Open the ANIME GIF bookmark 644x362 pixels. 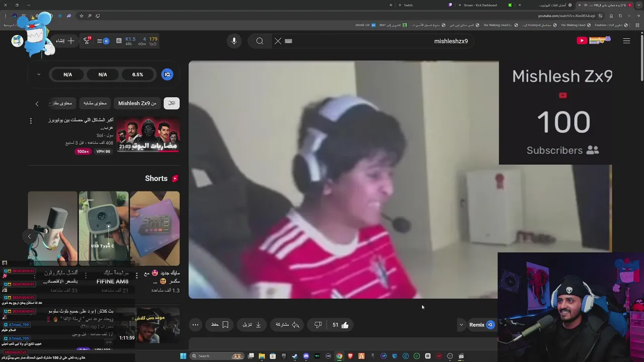[x=366, y=25]
